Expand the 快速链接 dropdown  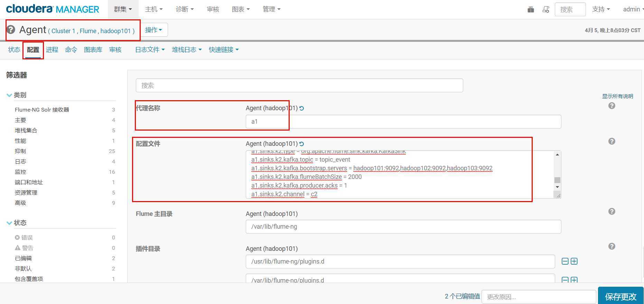[224, 50]
